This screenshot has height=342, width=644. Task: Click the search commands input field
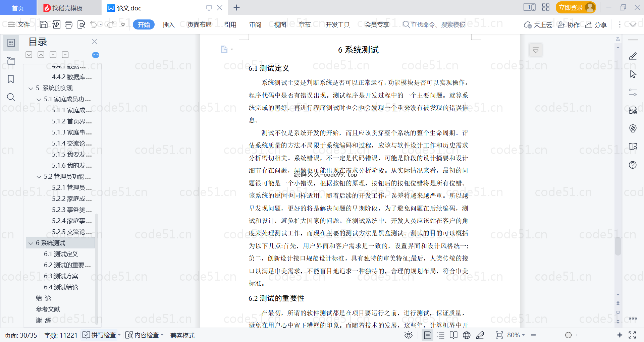[x=434, y=24]
